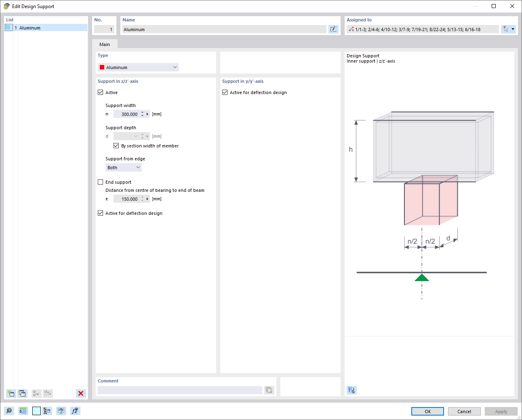522x420 pixels.
Task: Open display settings monitor icon
Action: [61, 411]
